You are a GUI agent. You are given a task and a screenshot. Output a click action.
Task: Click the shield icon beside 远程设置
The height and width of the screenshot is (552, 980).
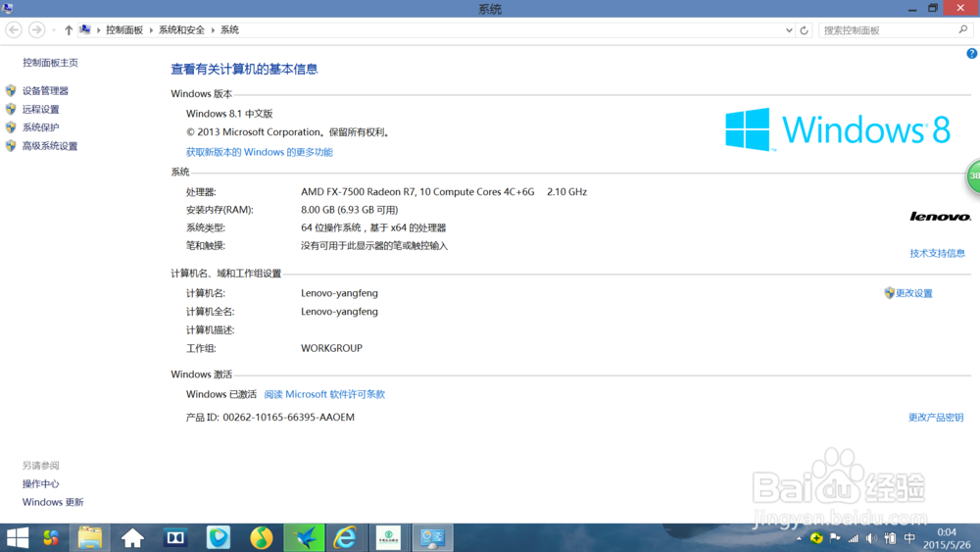(x=11, y=109)
